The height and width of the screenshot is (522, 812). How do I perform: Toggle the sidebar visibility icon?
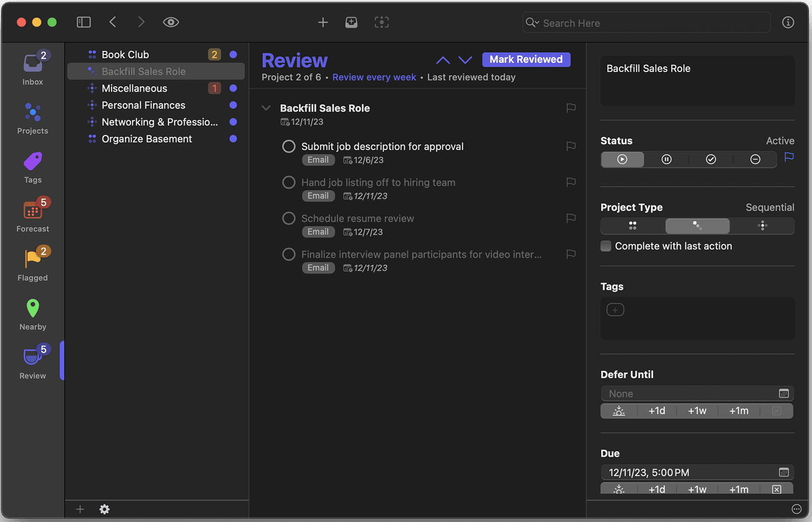84,22
